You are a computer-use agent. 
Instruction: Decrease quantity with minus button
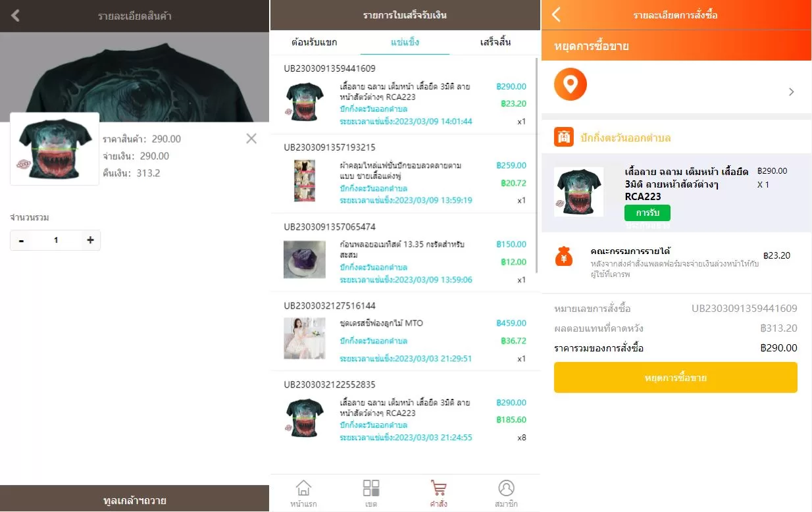[22, 240]
